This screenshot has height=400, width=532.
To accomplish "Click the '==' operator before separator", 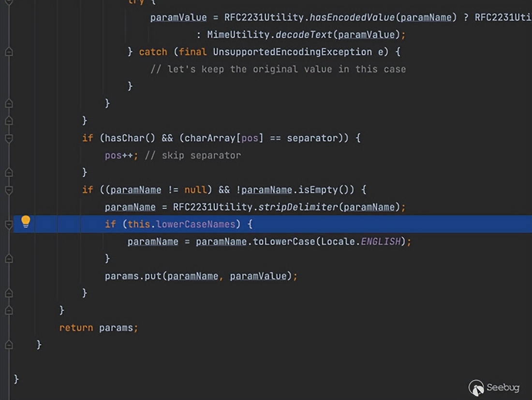I will coord(275,138).
